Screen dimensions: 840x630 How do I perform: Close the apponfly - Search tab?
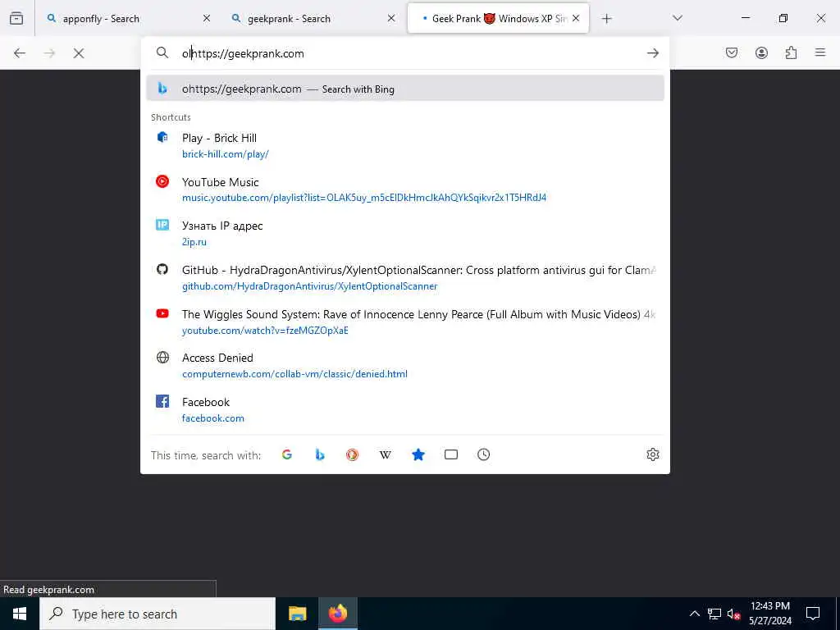207,19
